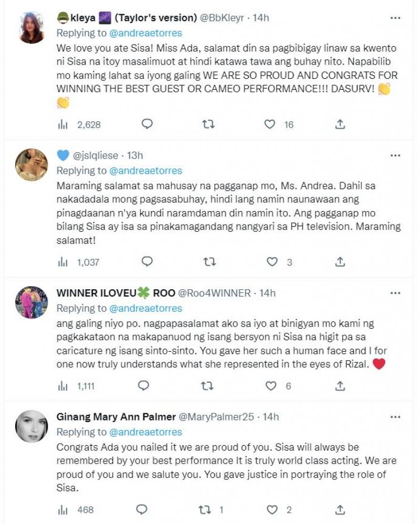Screen dimensions: 420x524
Task: Retweet @jslqliese's reply
Action: (x=209, y=261)
